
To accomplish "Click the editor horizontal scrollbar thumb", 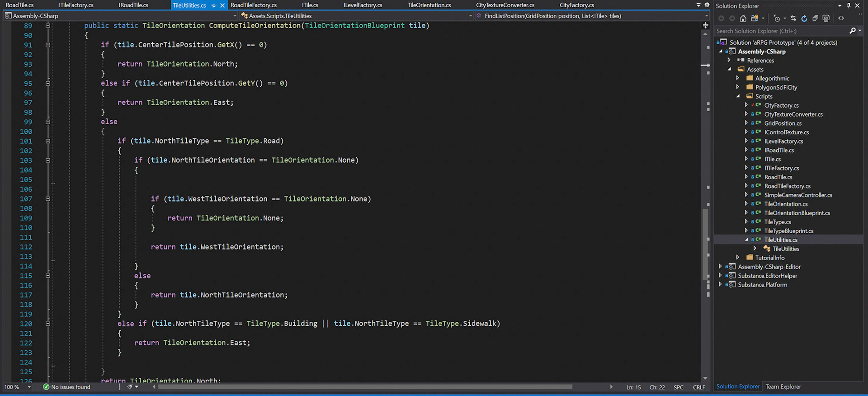I will coord(365,387).
